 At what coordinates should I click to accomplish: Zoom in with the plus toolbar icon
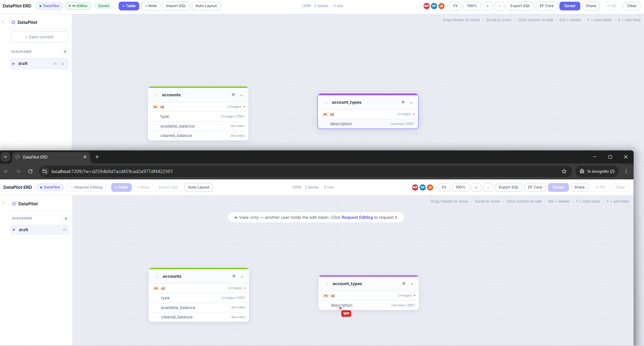(488, 6)
